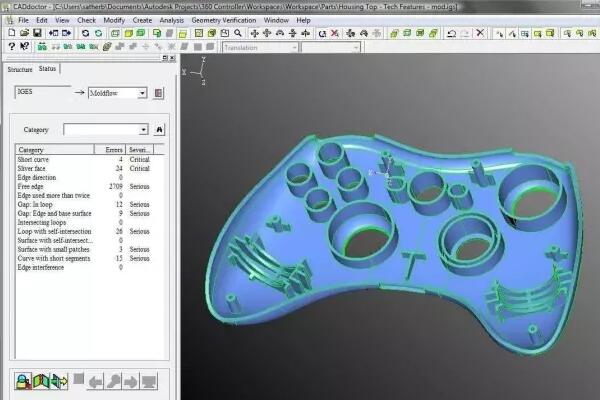Image resolution: width=600 pixels, height=400 pixels.
Task: Click the green folded-surface icon at bottom
Action: click(x=40, y=380)
